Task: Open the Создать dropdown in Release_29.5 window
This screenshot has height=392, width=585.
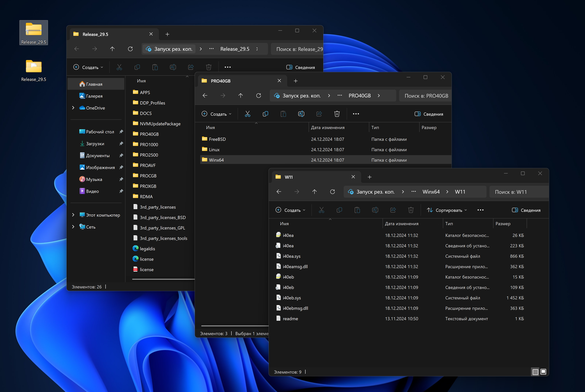Action: click(x=89, y=67)
